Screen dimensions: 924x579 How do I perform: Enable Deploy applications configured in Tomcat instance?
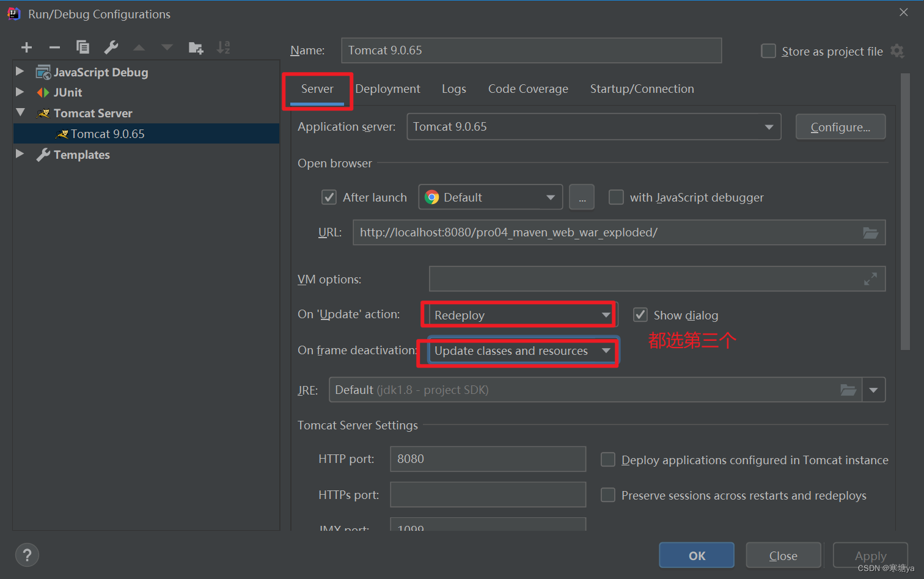(607, 459)
